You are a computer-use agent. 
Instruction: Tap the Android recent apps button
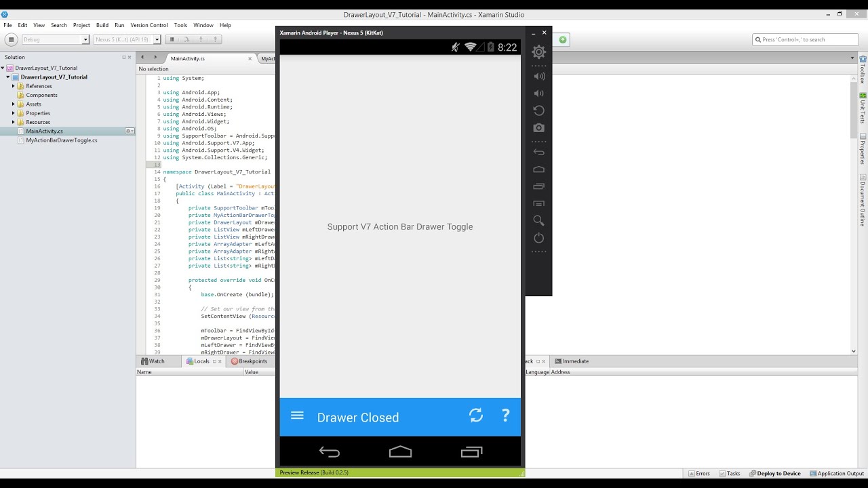click(x=471, y=451)
